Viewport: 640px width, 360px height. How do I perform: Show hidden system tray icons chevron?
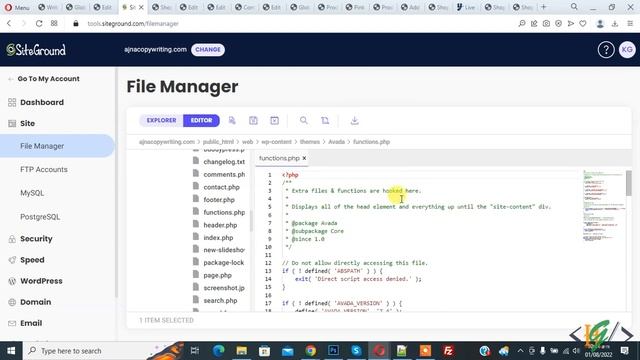[520, 351]
